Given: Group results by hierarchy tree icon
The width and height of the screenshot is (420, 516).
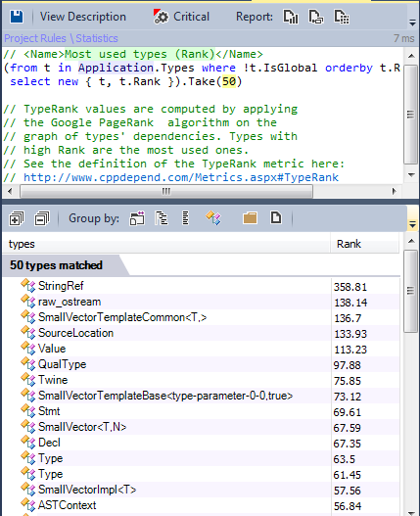Looking at the screenshot, I should pyautogui.click(x=162, y=218).
